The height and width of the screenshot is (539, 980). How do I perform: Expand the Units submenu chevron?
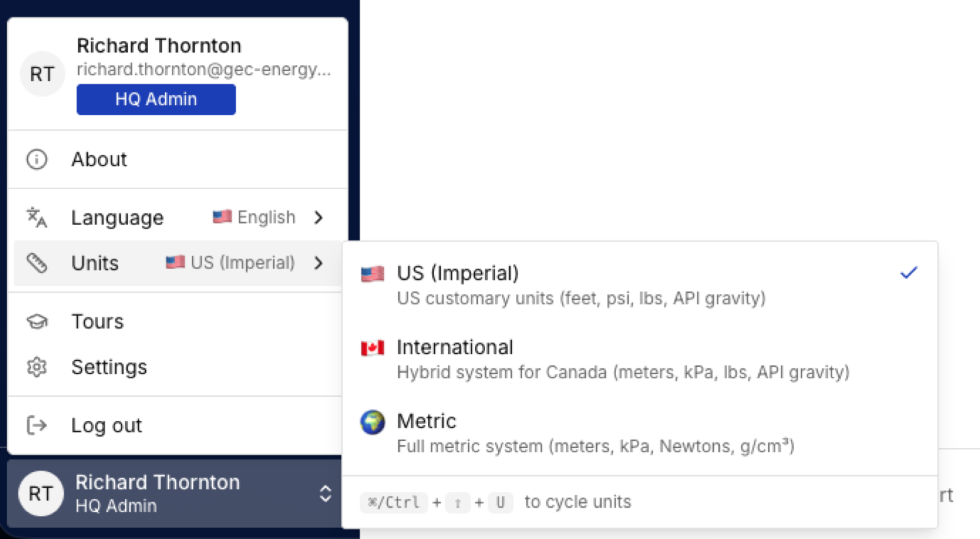pos(319,263)
